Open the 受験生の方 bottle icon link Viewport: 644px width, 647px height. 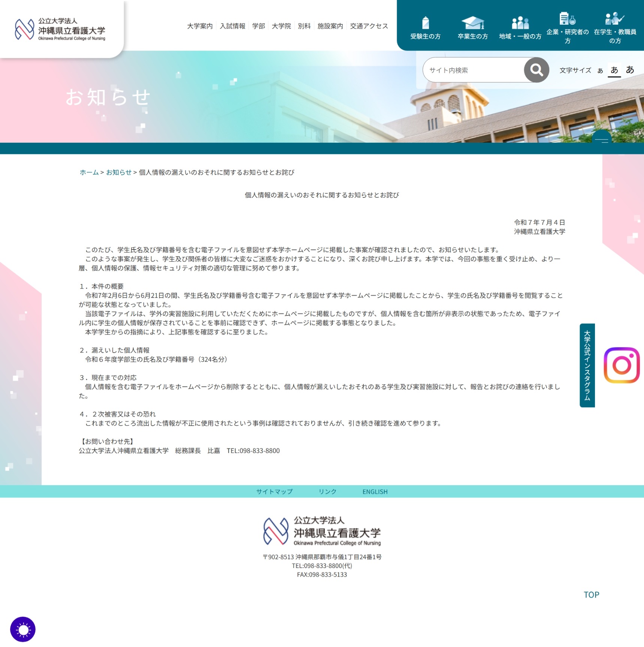[x=425, y=28]
